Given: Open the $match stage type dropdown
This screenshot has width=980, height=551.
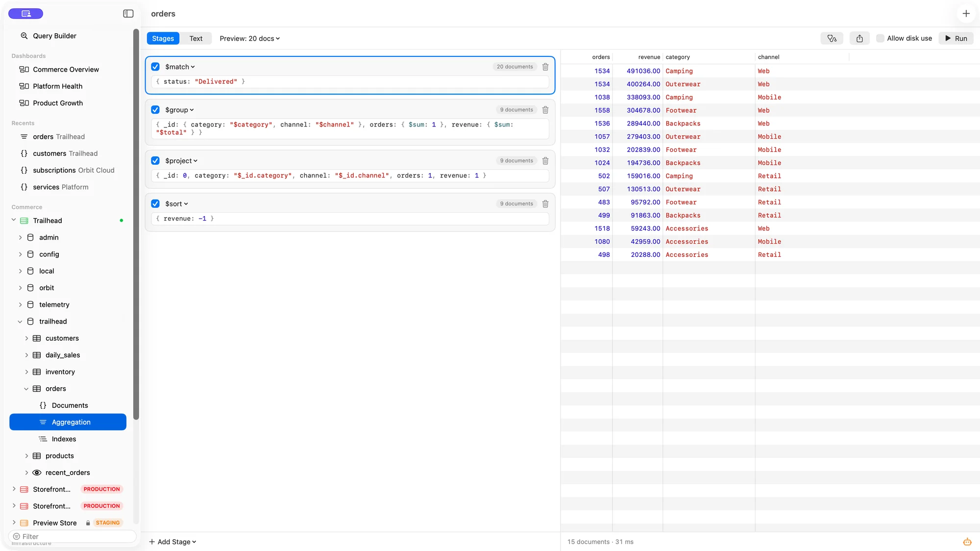Looking at the screenshot, I should (x=180, y=67).
